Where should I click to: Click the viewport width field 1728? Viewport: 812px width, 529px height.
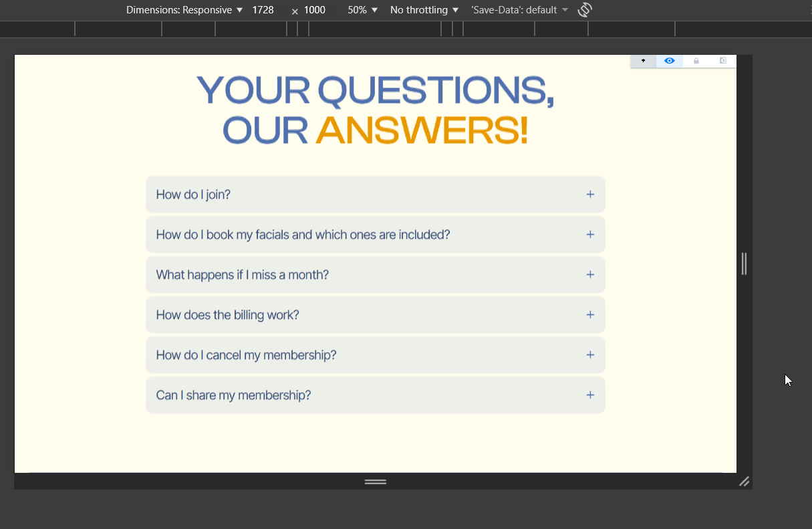tap(263, 10)
